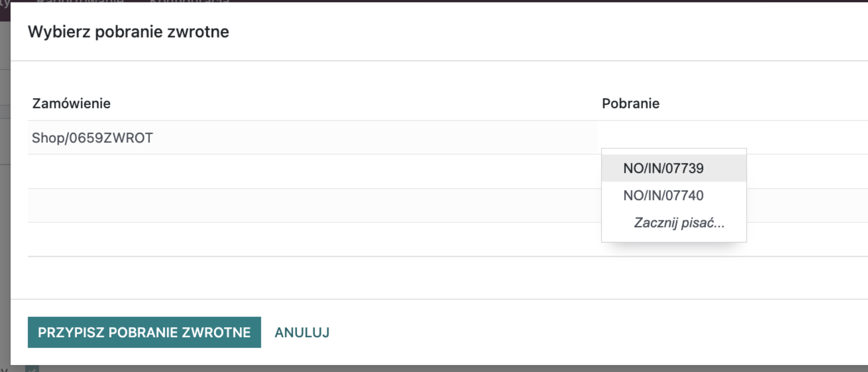Click the Pobranie column header
The height and width of the screenshot is (372, 868).
coord(630,103)
